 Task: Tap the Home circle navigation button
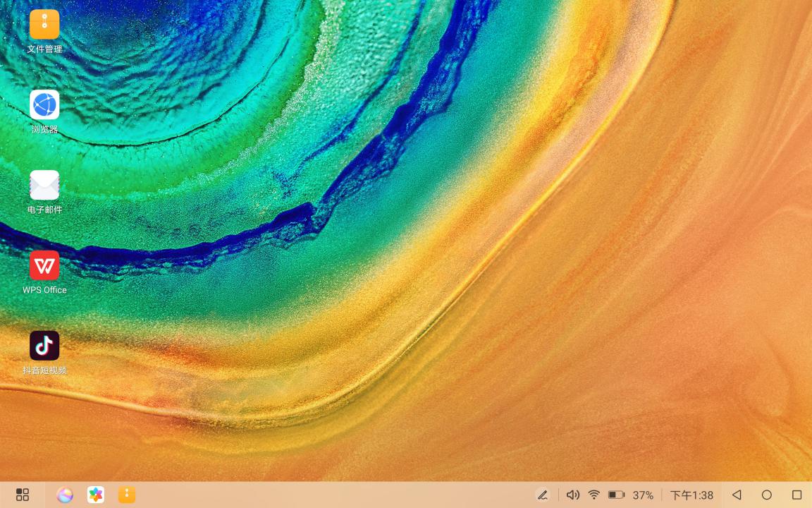click(x=767, y=495)
